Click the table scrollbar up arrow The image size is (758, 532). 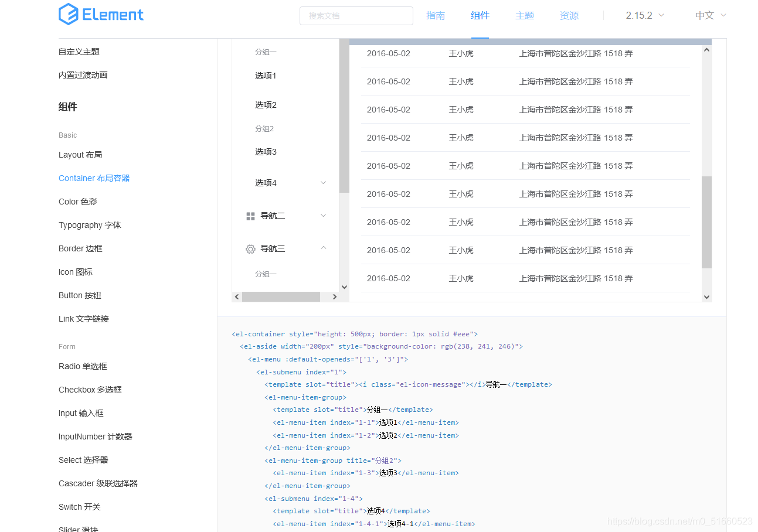point(706,50)
